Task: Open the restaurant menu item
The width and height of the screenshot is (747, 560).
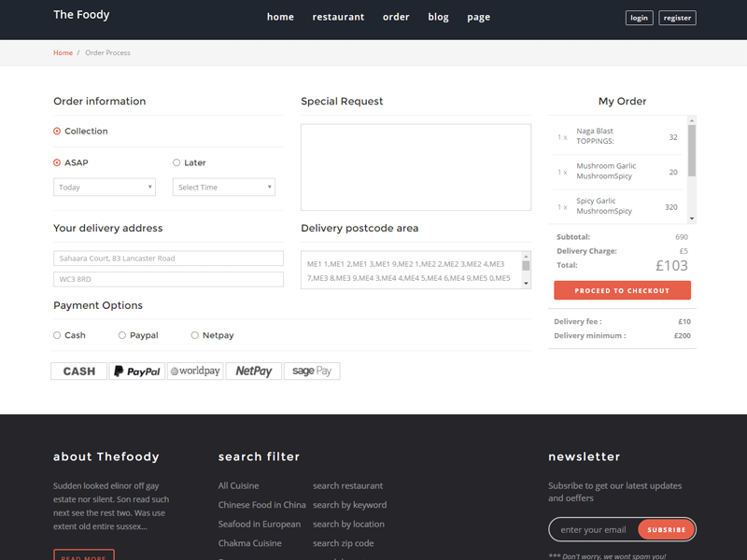Action: tap(338, 17)
